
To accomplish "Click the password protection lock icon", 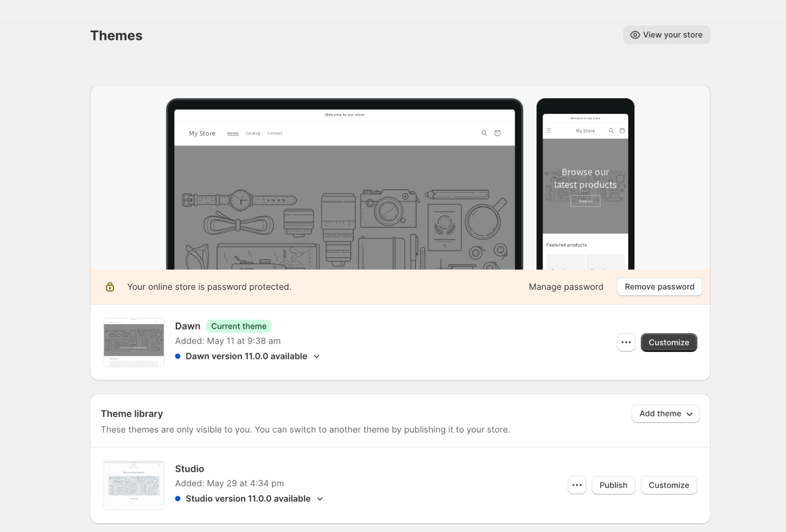I will click(110, 287).
